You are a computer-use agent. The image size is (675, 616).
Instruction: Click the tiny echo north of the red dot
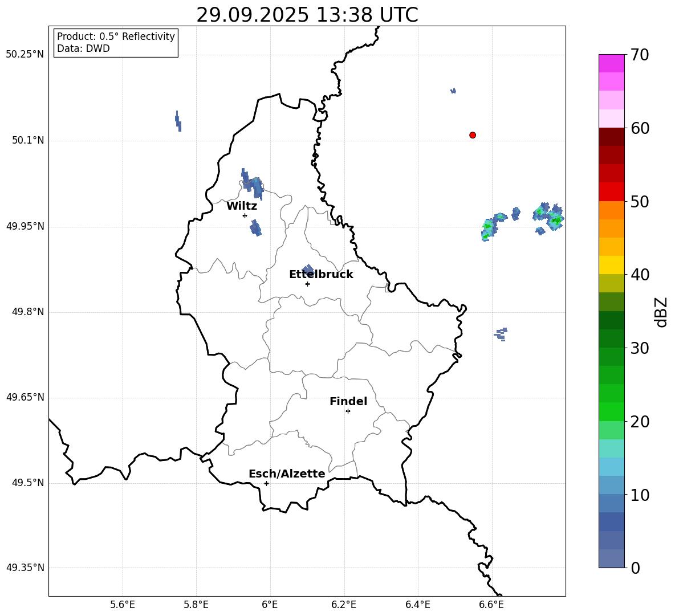pyautogui.click(x=453, y=91)
